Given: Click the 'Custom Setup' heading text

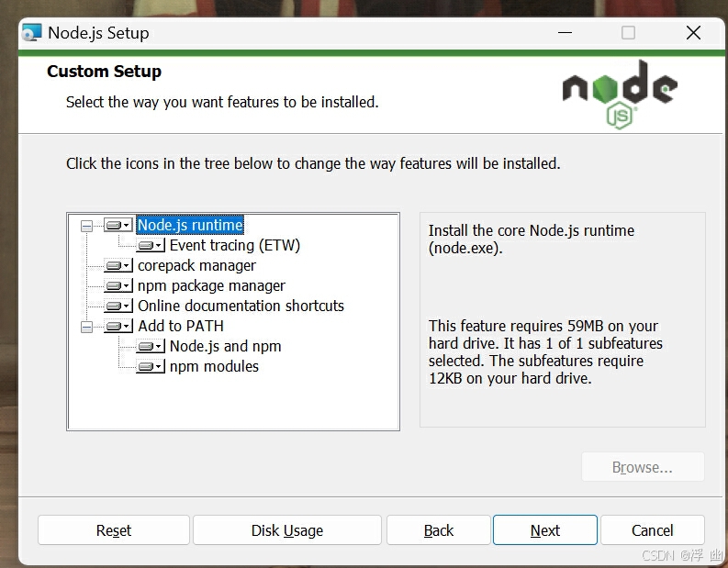Looking at the screenshot, I should pyautogui.click(x=104, y=72).
